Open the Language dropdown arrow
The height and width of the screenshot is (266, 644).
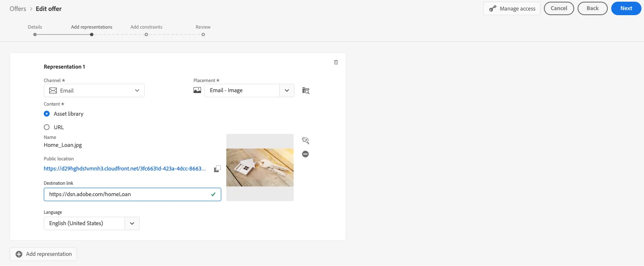132,223
